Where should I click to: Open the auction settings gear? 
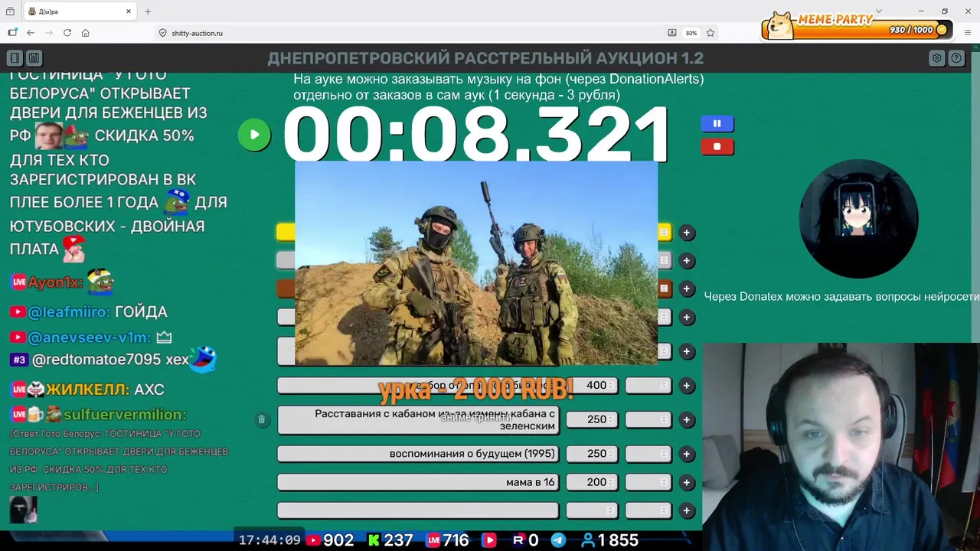coord(936,58)
